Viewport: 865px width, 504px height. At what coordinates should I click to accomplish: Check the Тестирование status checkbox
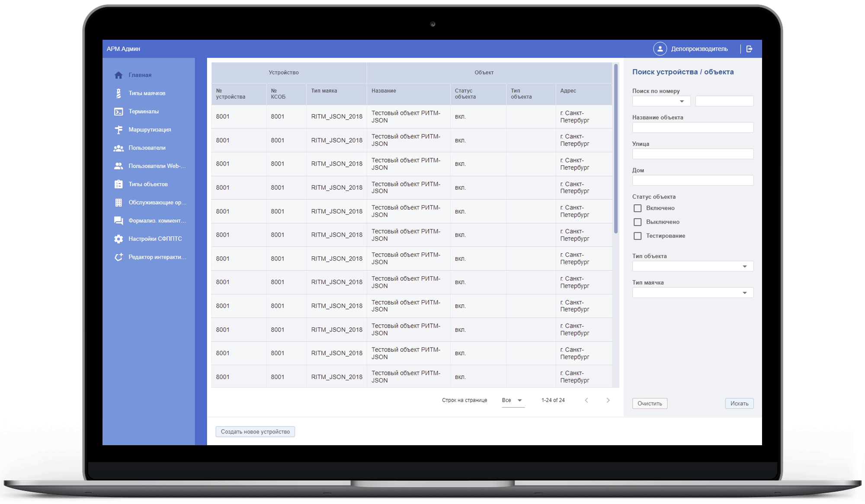tap(638, 236)
